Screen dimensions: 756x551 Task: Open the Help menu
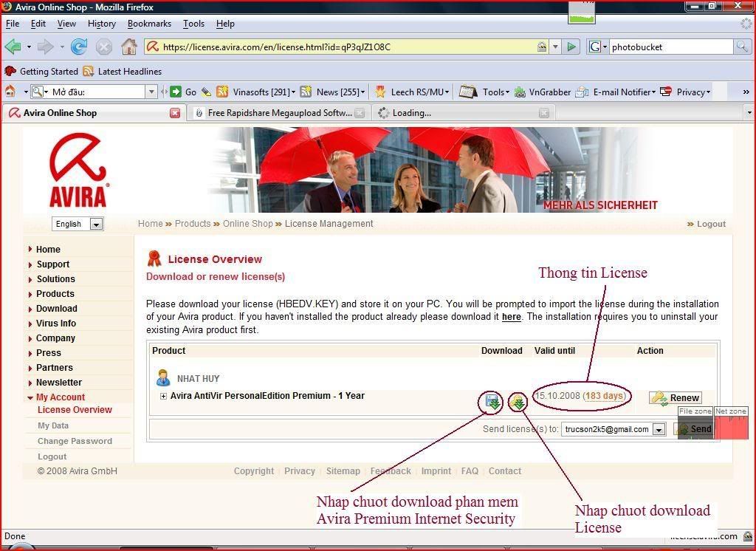point(225,24)
